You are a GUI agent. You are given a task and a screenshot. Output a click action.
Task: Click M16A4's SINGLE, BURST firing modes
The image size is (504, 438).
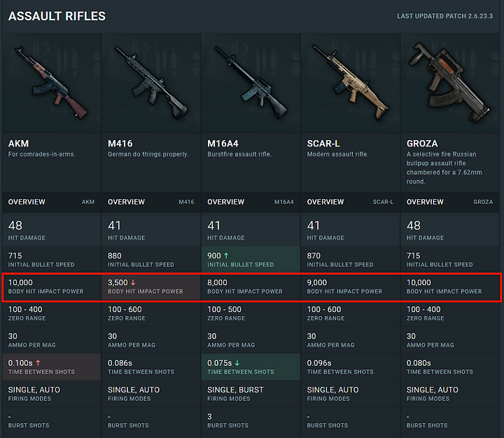click(235, 390)
